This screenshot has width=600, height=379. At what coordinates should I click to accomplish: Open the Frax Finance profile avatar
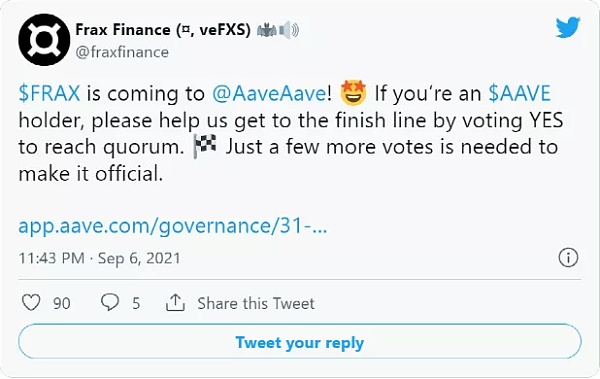(x=44, y=39)
